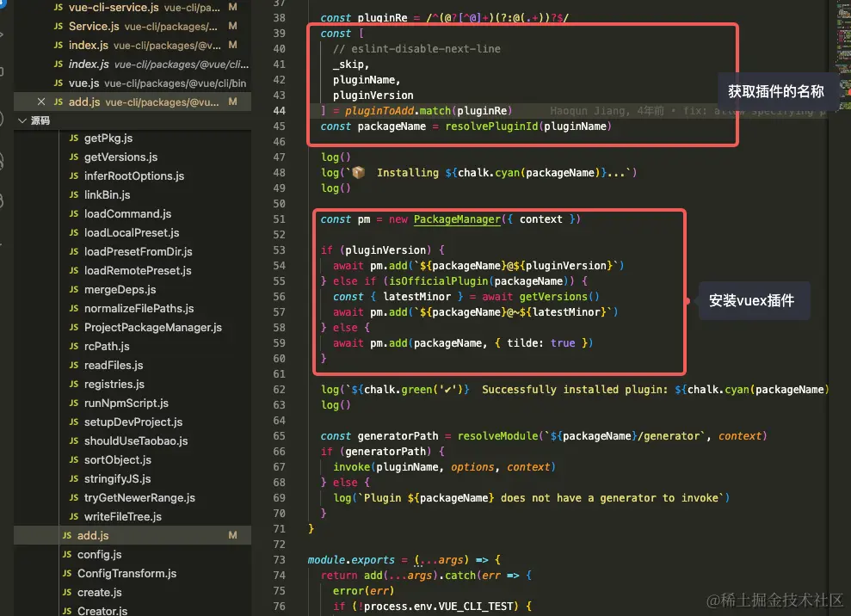This screenshot has width=851, height=616.
Task: Click the JS icon beside ProjectPackageManager.js
Action: click(74, 327)
